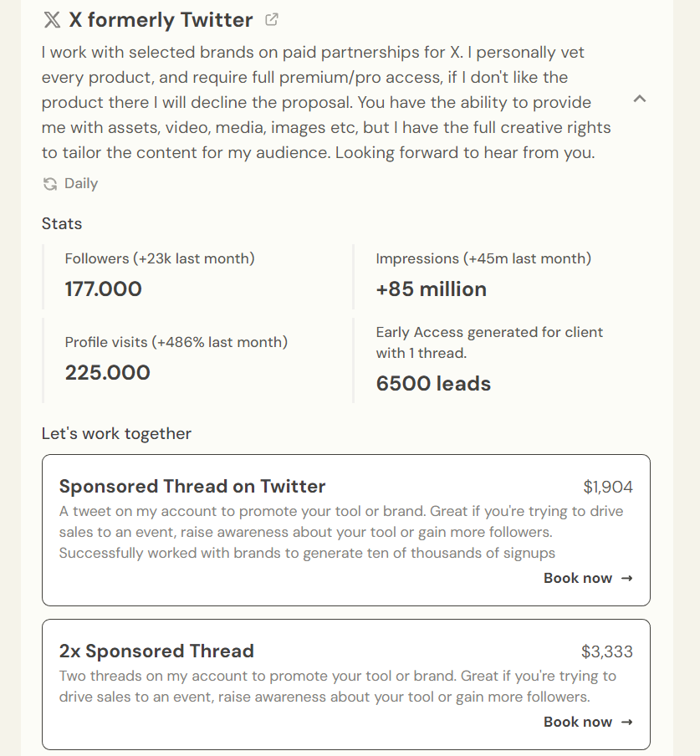The height and width of the screenshot is (756, 700).
Task: Click the $1,904 price
Action: point(608,487)
